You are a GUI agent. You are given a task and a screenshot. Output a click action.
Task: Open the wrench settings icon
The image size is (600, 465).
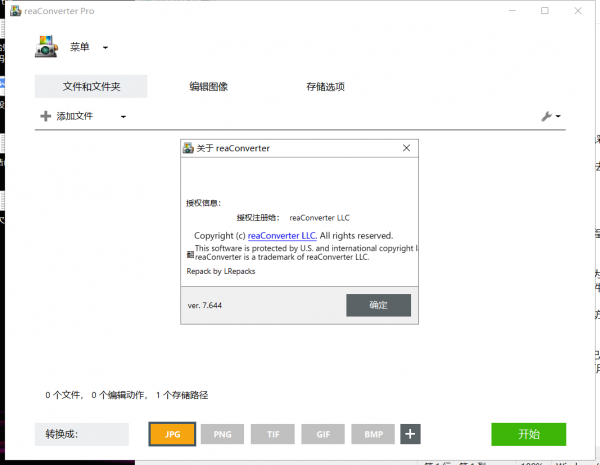[x=546, y=116]
